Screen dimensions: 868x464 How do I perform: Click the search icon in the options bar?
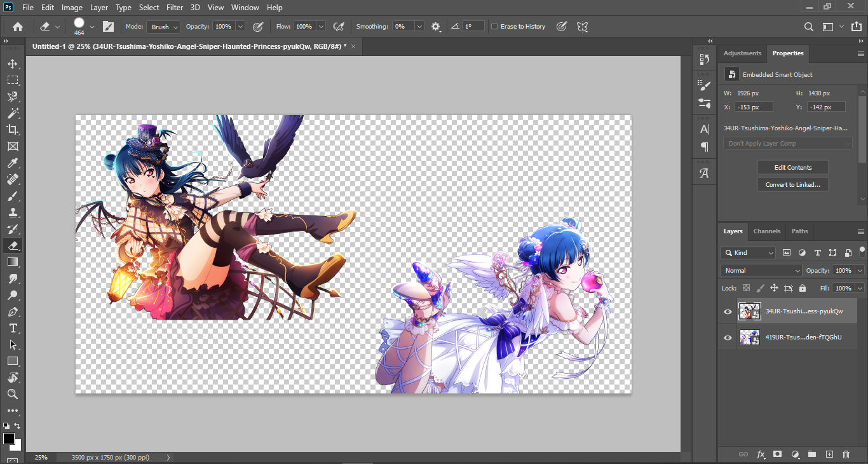coord(808,27)
